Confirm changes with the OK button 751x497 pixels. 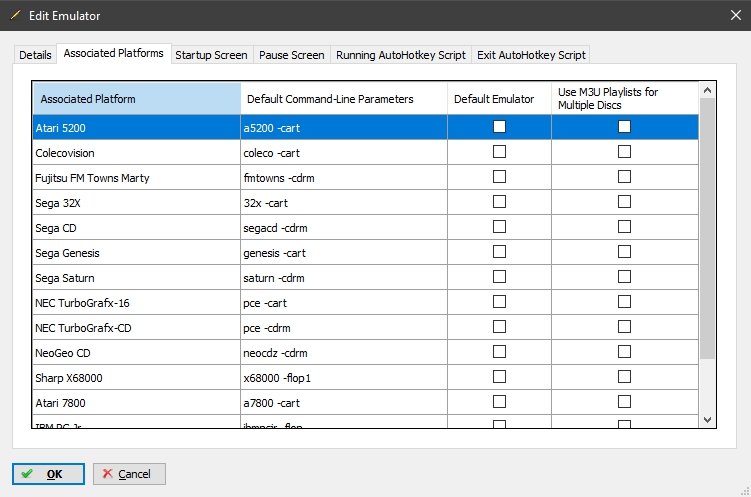48,474
